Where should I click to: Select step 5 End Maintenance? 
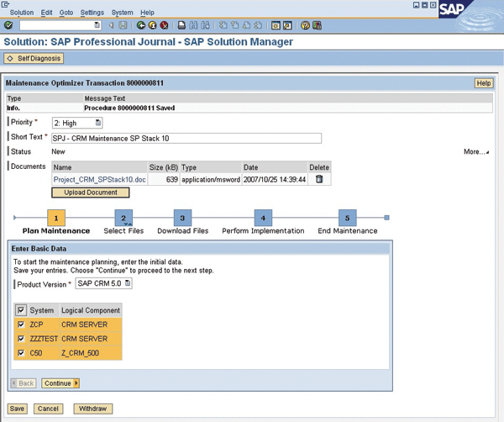pyautogui.click(x=347, y=218)
